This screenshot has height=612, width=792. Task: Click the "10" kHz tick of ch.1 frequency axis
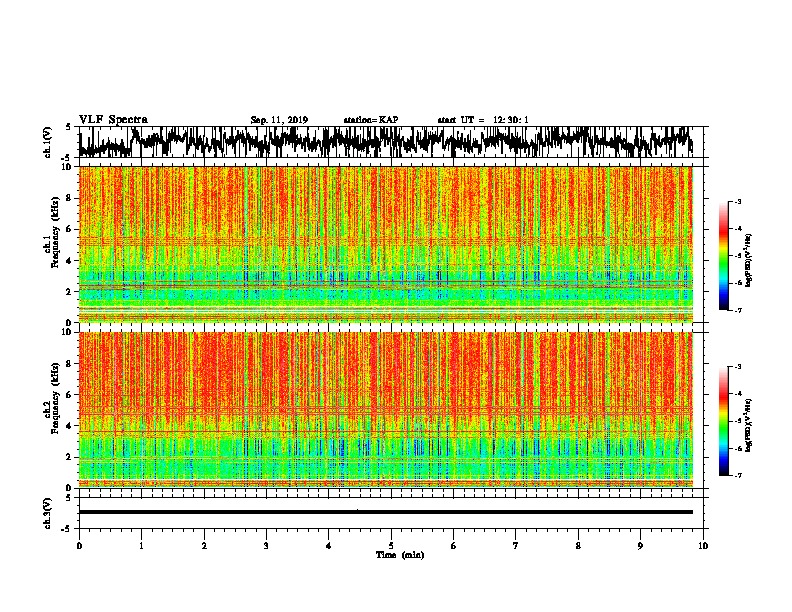[x=67, y=167]
